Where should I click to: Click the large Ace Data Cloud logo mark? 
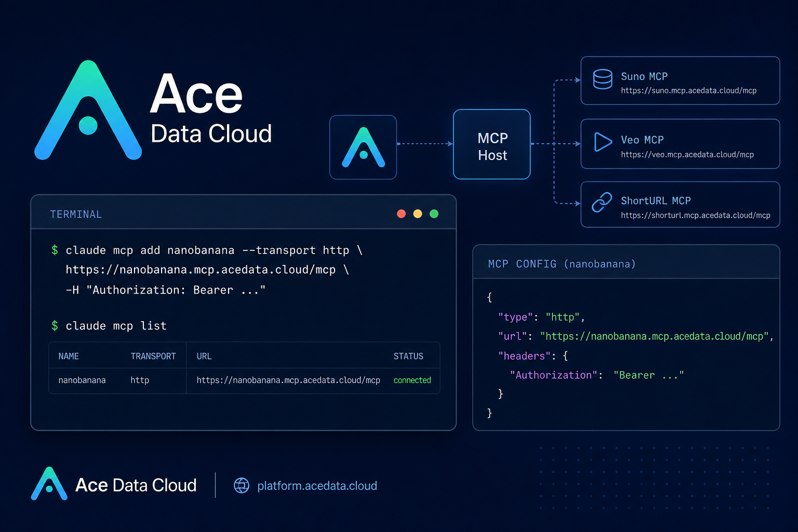tap(88, 110)
